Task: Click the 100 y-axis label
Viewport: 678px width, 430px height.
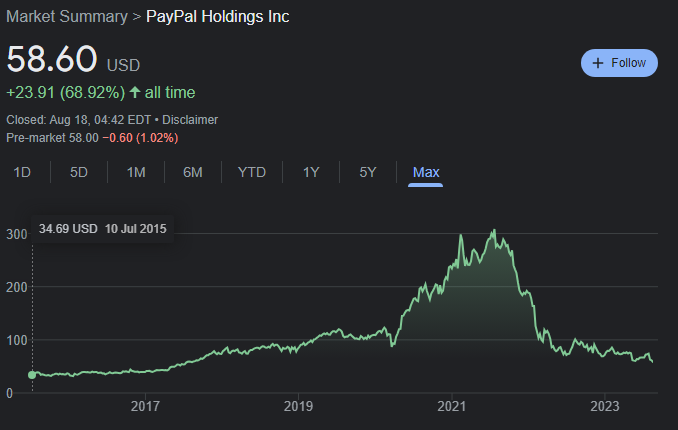Action: point(17,340)
